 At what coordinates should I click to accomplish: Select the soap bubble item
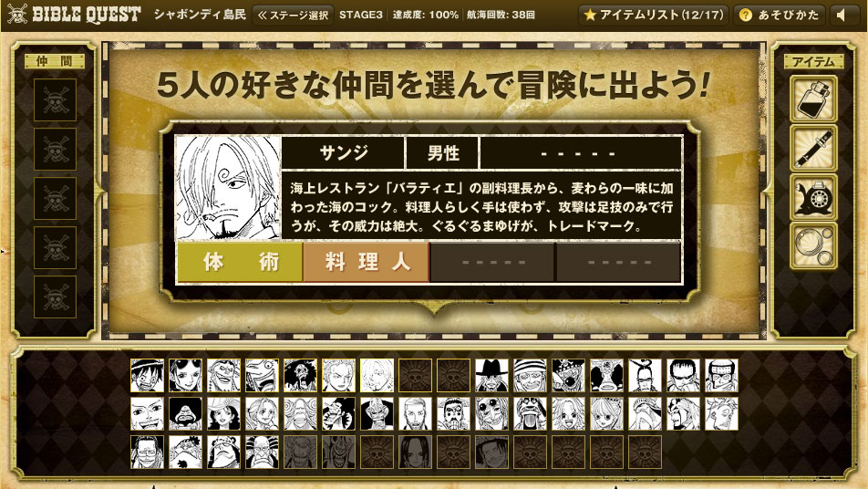813,246
